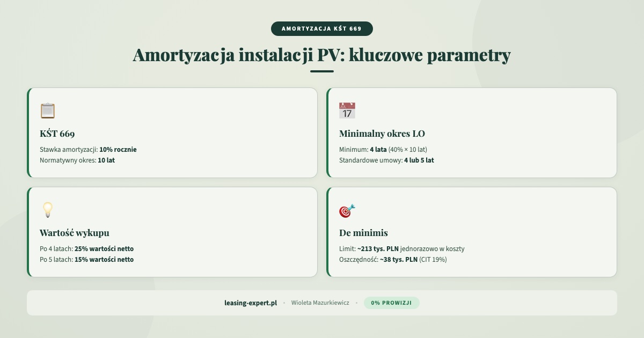The image size is (644, 338).
Task: Click the green accent bar on De minimis card
Action: coord(327,232)
